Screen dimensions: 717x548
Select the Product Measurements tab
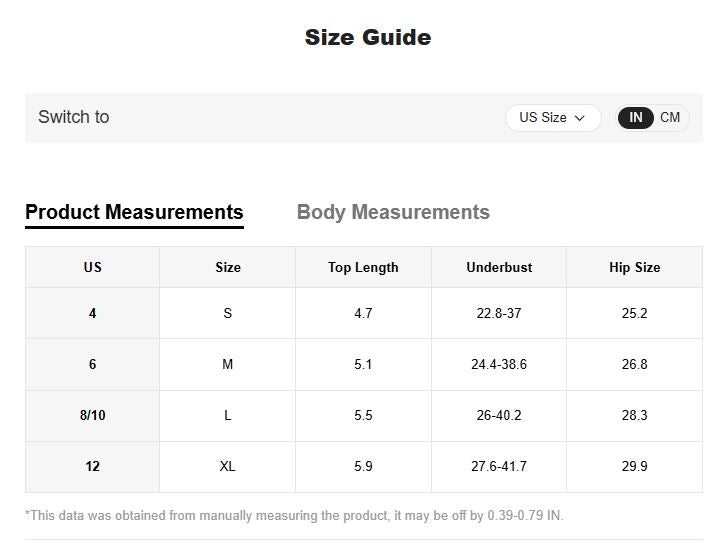134,212
